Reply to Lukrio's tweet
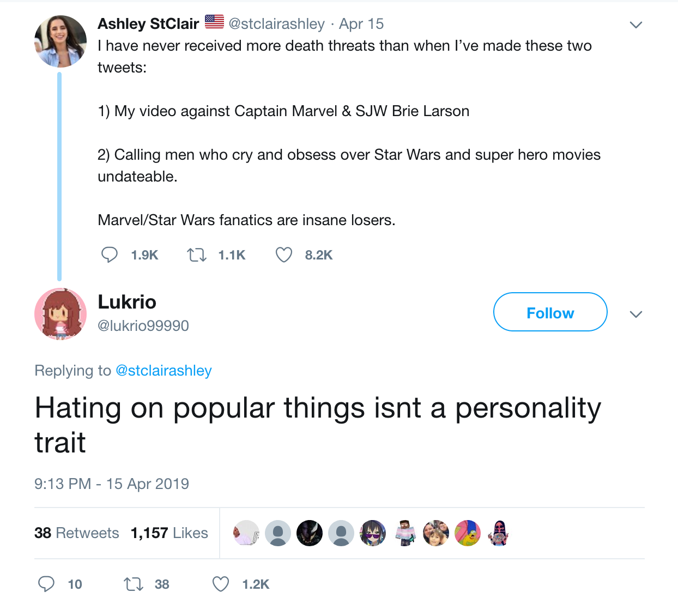 [46, 584]
